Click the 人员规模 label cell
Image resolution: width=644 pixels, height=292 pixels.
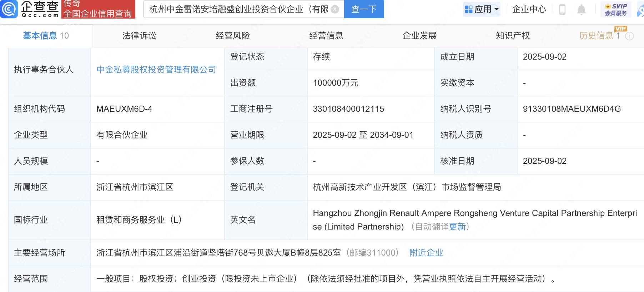[x=49, y=161]
